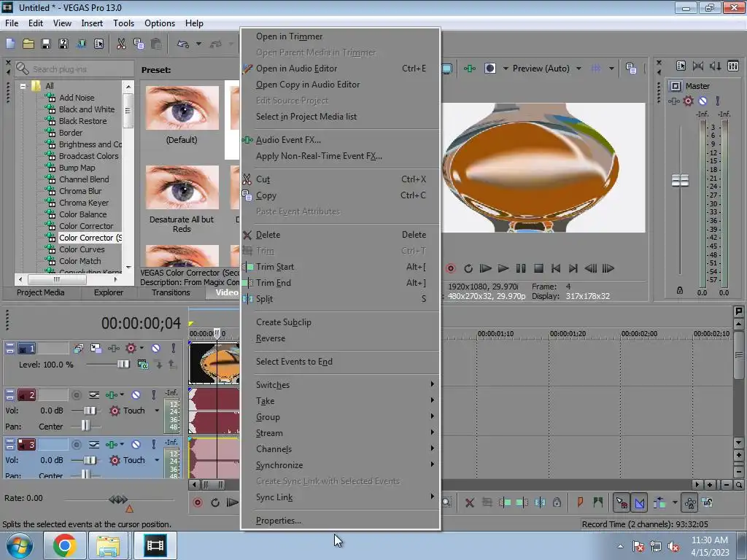The image size is (747, 560).
Task: Select Audio Event FX... menu entry
Action: click(x=340, y=140)
